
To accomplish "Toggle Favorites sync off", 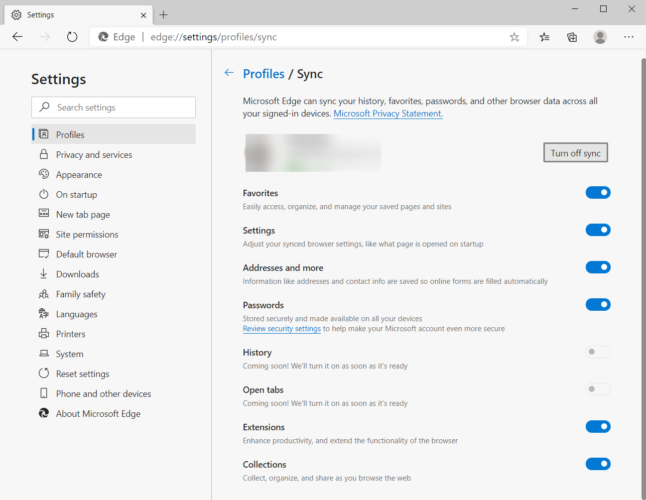I will pos(598,192).
